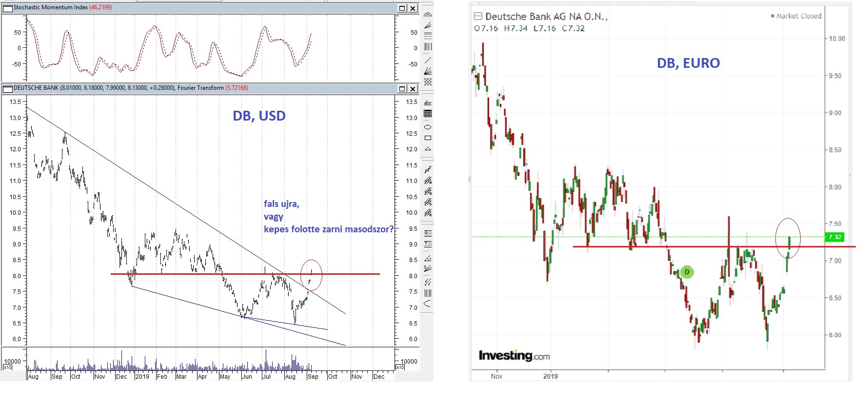Select the standard deviation channel (S) tool
This screenshot has width=868, height=408.
tap(428, 191)
